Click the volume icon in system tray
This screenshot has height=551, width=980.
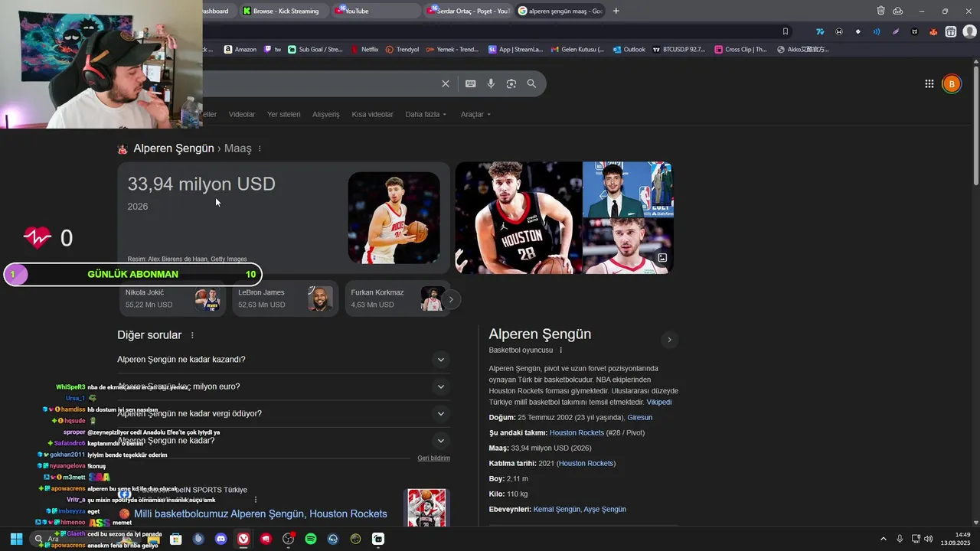coord(928,539)
